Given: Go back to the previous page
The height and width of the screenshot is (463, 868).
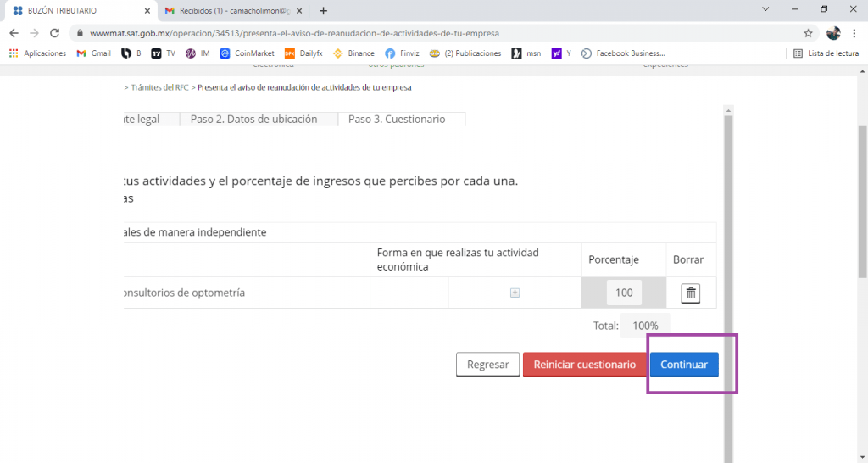Looking at the screenshot, I should (x=14, y=33).
